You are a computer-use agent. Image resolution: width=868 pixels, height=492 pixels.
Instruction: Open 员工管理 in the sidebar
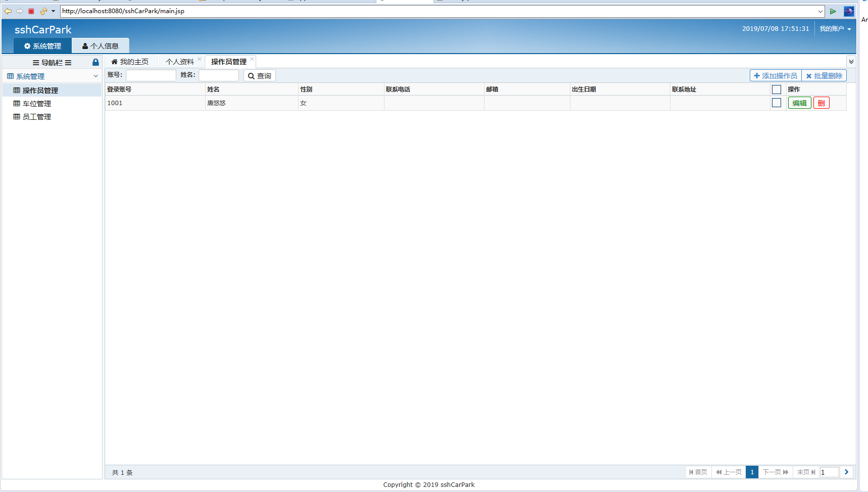[x=52, y=117]
